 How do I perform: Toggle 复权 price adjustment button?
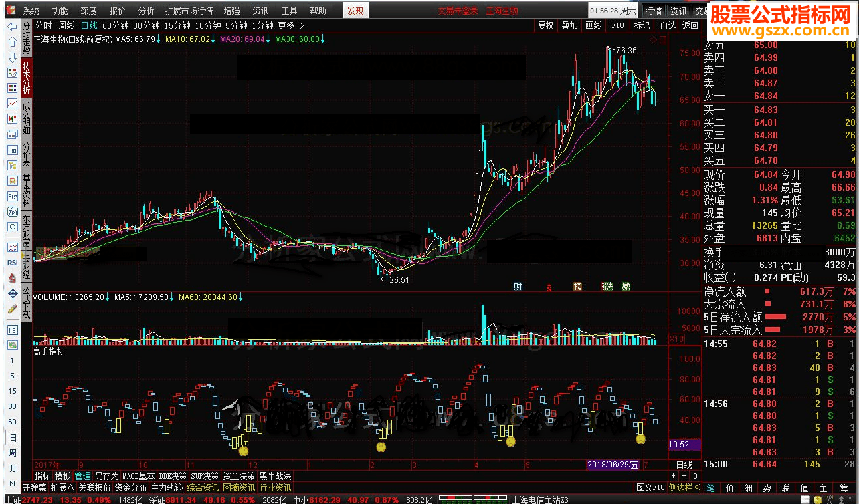[546, 25]
